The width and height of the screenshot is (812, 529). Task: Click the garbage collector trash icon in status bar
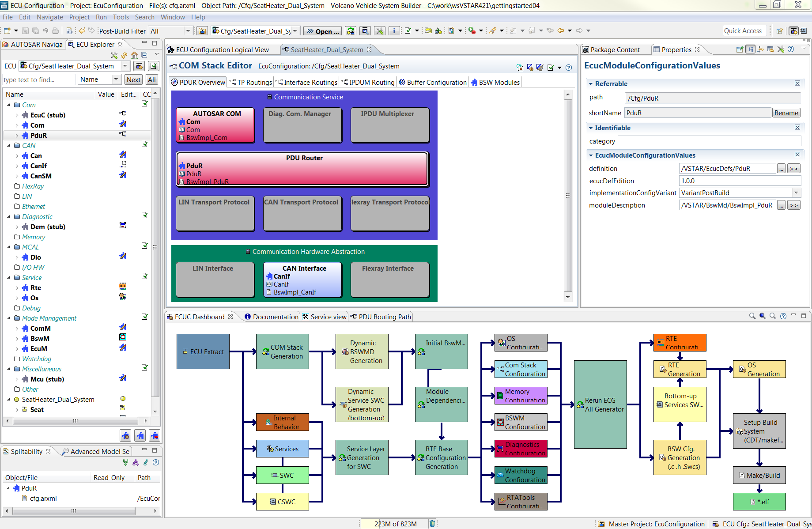(x=432, y=524)
